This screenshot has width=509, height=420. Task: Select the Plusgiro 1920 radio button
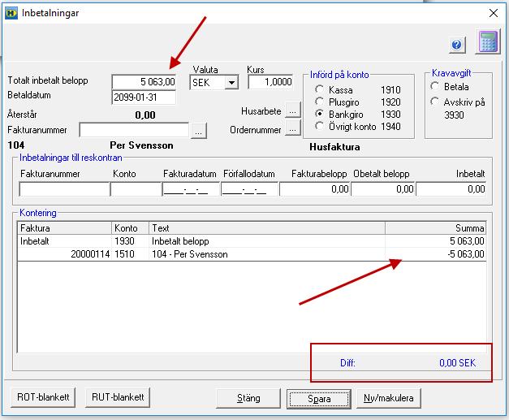tap(319, 102)
